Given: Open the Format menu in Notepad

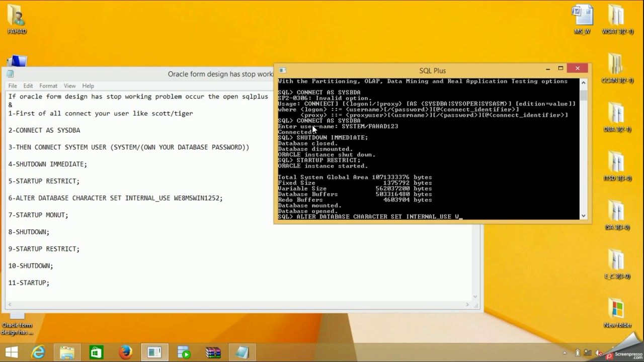Looking at the screenshot, I should tap(48, 86).
